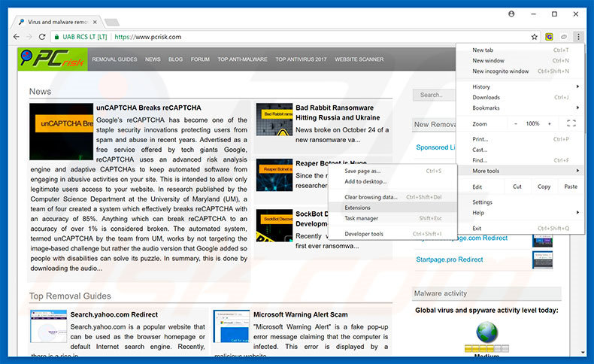Open the Startpage.pro Redirect link

tap(450, 259)
